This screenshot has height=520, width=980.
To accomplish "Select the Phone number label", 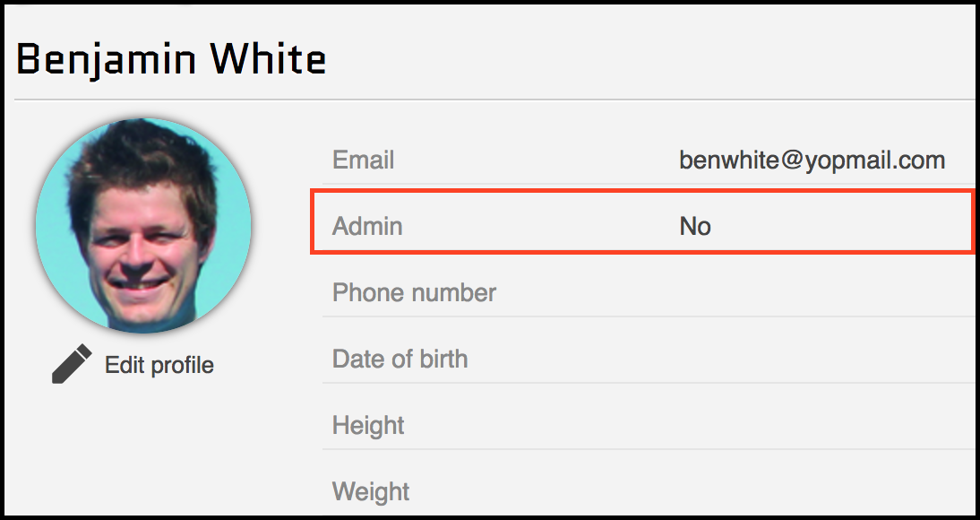I will click(x=414, y=293).
